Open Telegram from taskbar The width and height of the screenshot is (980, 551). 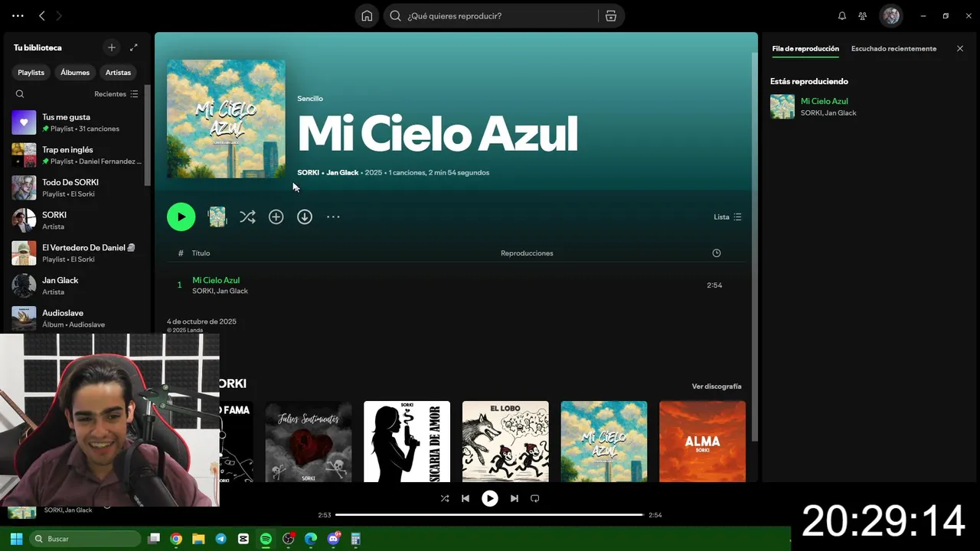click(x=221, y=539)
